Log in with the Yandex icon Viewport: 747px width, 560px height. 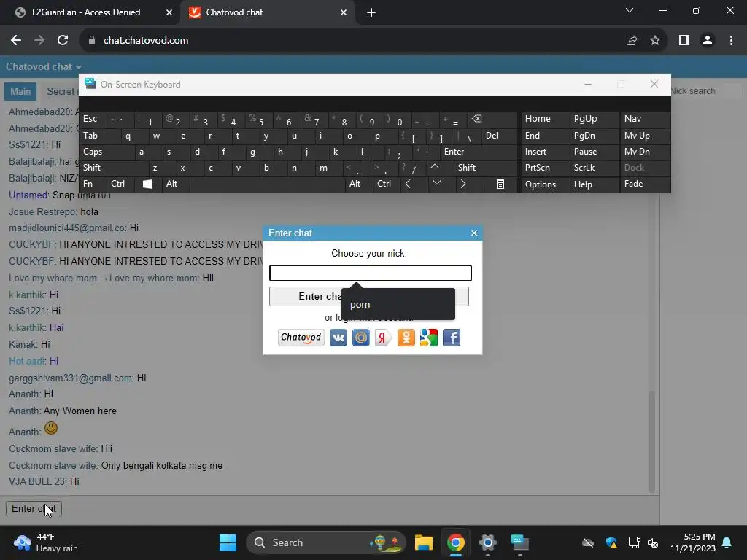point(383,338)
